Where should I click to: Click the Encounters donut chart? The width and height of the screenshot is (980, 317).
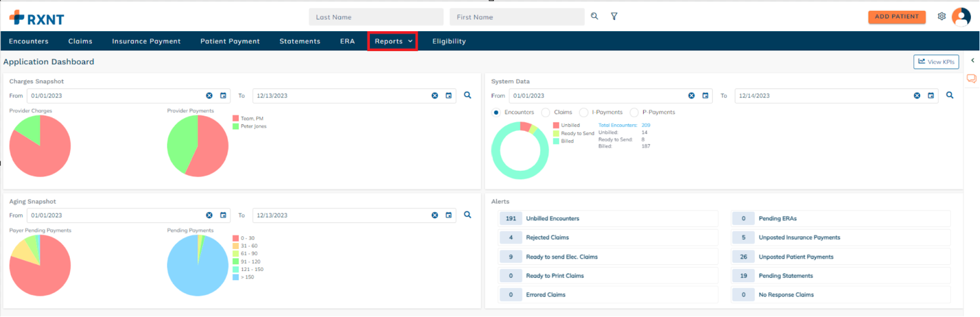(520, 151)
